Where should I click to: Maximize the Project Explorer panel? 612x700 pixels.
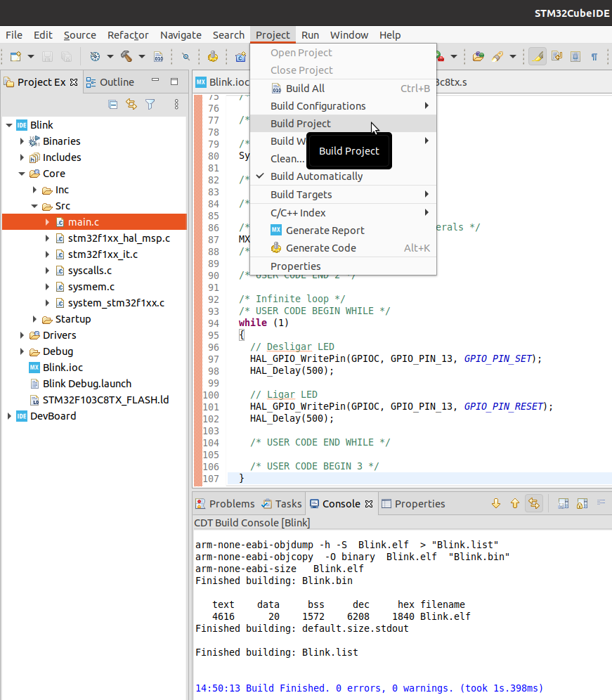174,82
